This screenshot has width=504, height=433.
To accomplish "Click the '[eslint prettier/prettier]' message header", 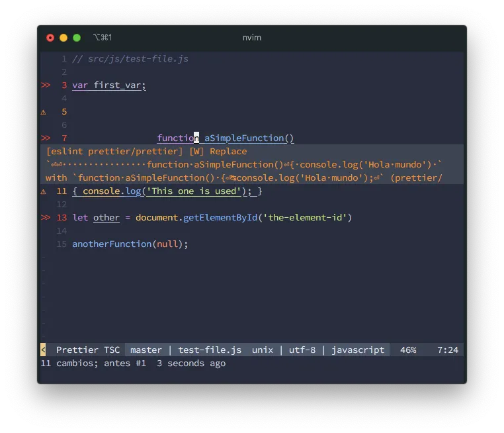I will (114, 152).
